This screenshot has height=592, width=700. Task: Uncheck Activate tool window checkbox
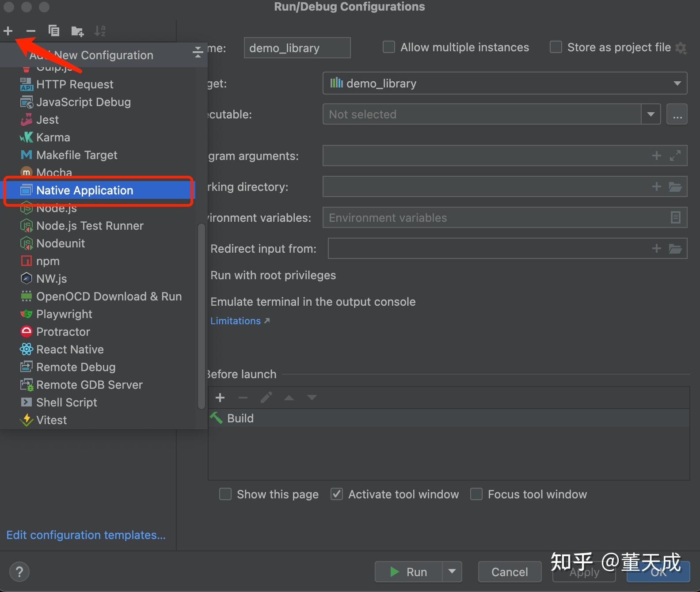tap(337, 494)
